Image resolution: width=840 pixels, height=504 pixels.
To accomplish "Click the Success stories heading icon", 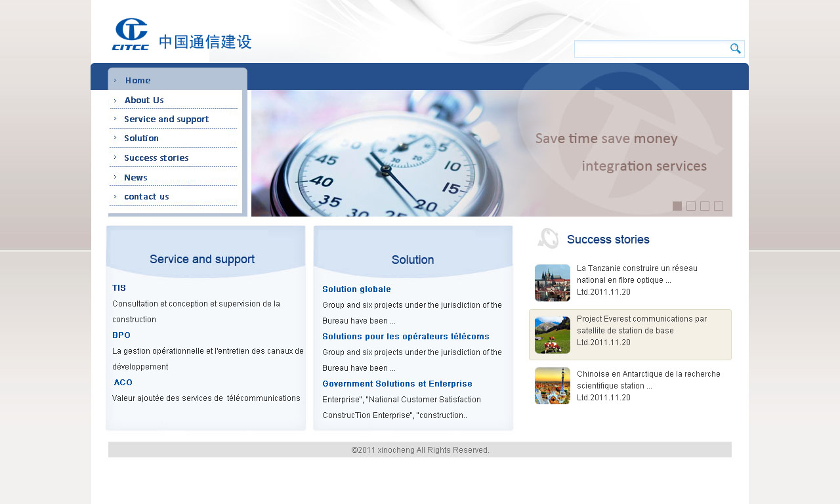I will 547,238.
